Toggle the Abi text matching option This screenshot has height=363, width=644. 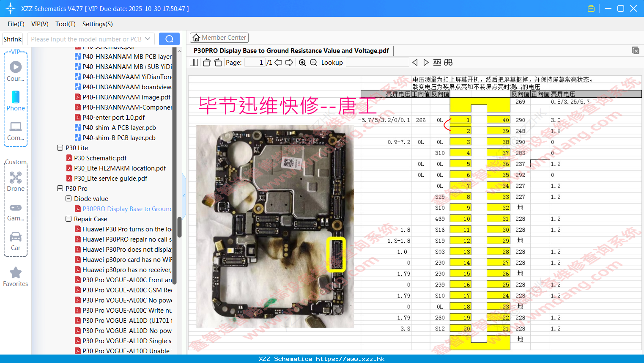pyautogui.click(x=437, y=62)
